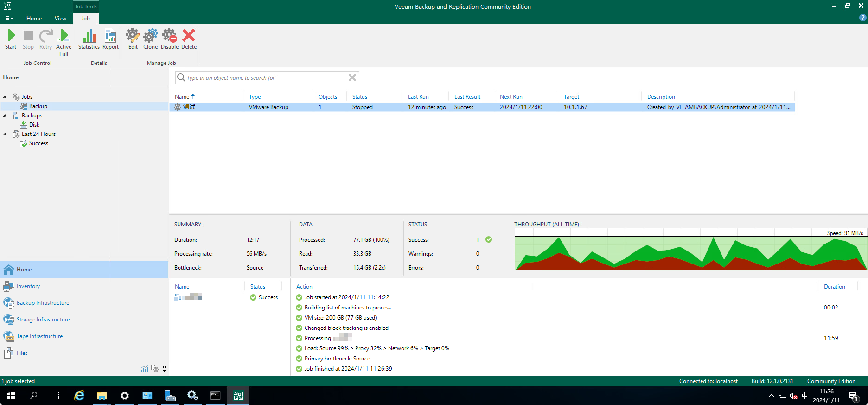Collapse the Last 24 Hours tree node
The image size is (868, 405).
point(5,134)
